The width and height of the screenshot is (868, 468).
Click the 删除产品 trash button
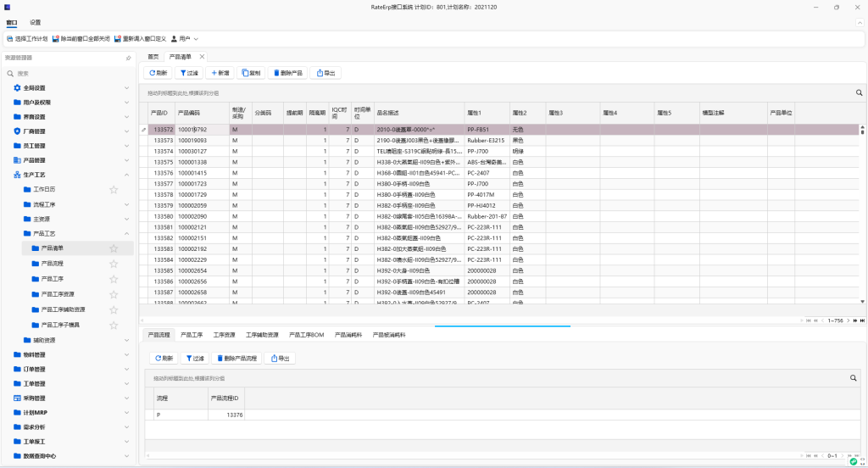tap(287, 73)
